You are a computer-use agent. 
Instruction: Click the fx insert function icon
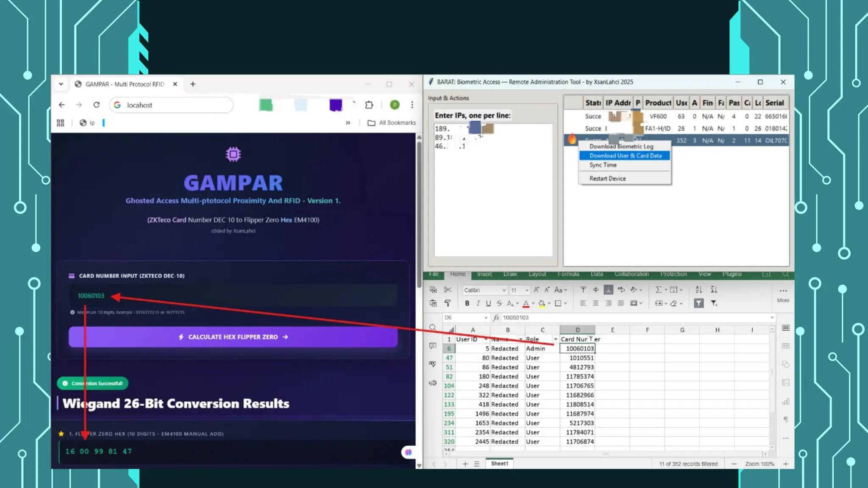pos(496,318)
